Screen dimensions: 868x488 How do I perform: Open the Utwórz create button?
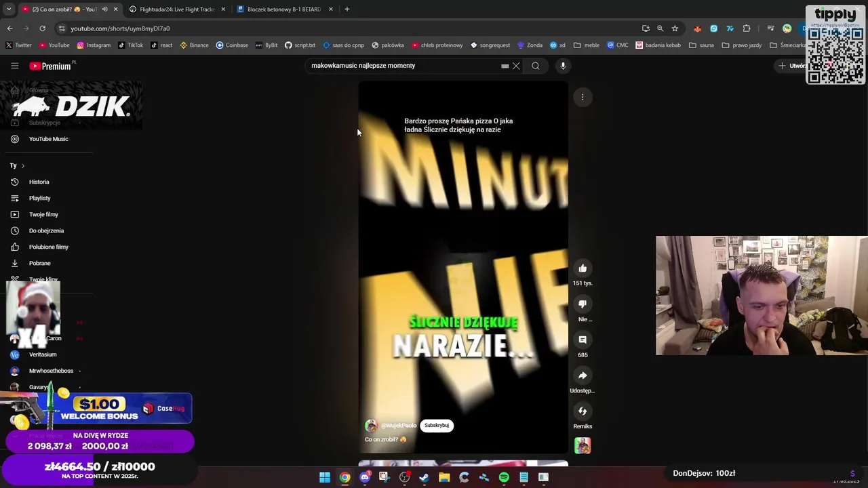coord(793,66)
